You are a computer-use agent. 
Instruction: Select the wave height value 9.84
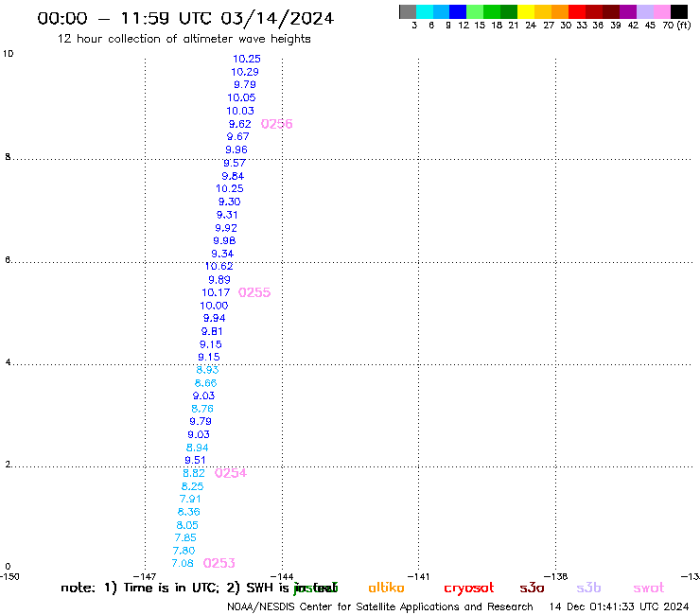coord(233,176)
